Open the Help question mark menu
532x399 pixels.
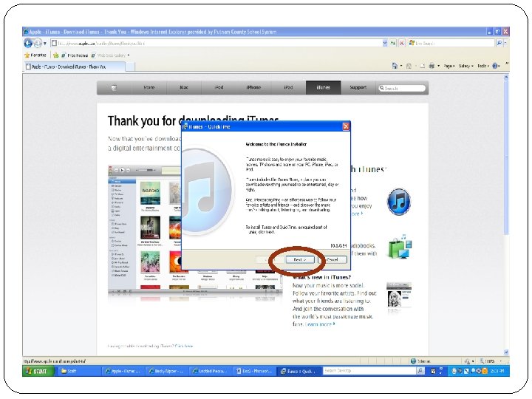tap(496, 66)
